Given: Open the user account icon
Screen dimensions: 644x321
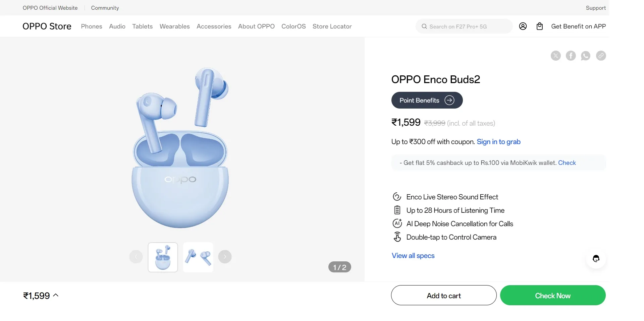Looking at the screenshot, I should (x=523, y=26).
